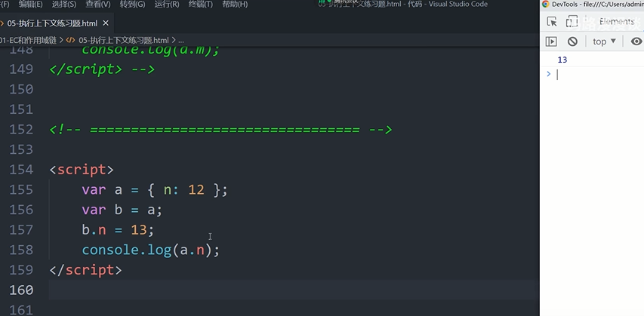Image resolution: width=644 pixels, height=316 pixels.
Task: Select the console output value 13
Action: [x=562, y=60]
